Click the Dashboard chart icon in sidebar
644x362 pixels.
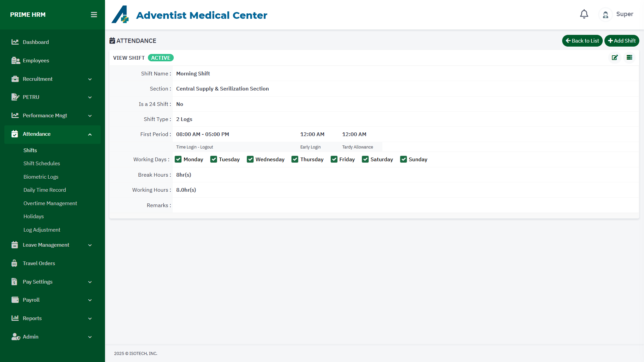coord(15,42)
